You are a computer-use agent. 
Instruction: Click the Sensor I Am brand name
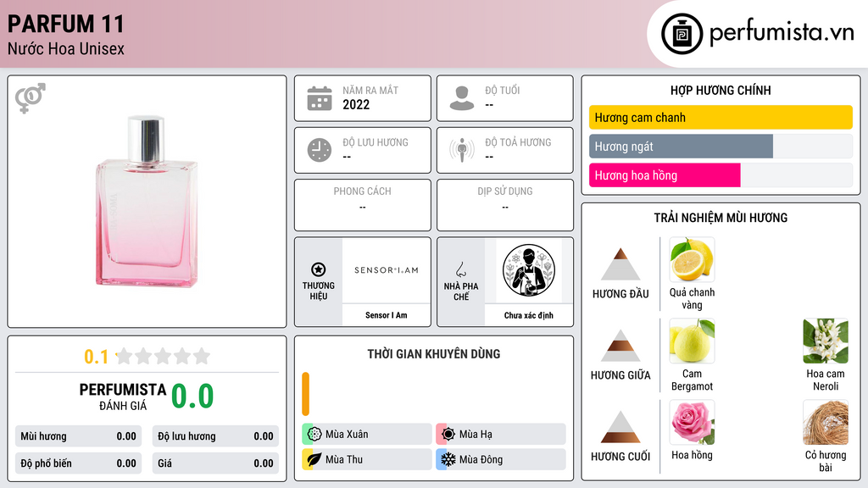click(x=386, y=315)
